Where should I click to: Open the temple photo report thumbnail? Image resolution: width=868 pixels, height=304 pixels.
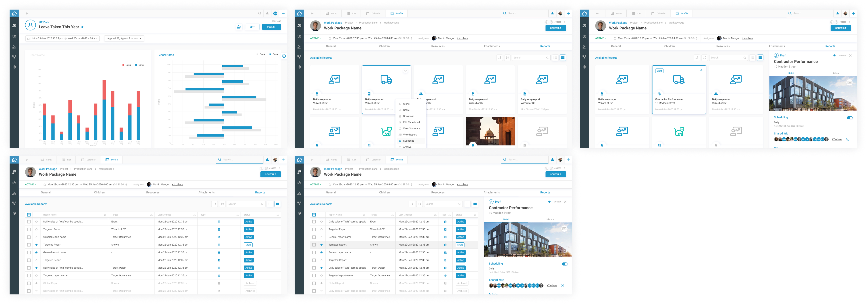pyautogui.click(x=490, y=131)
